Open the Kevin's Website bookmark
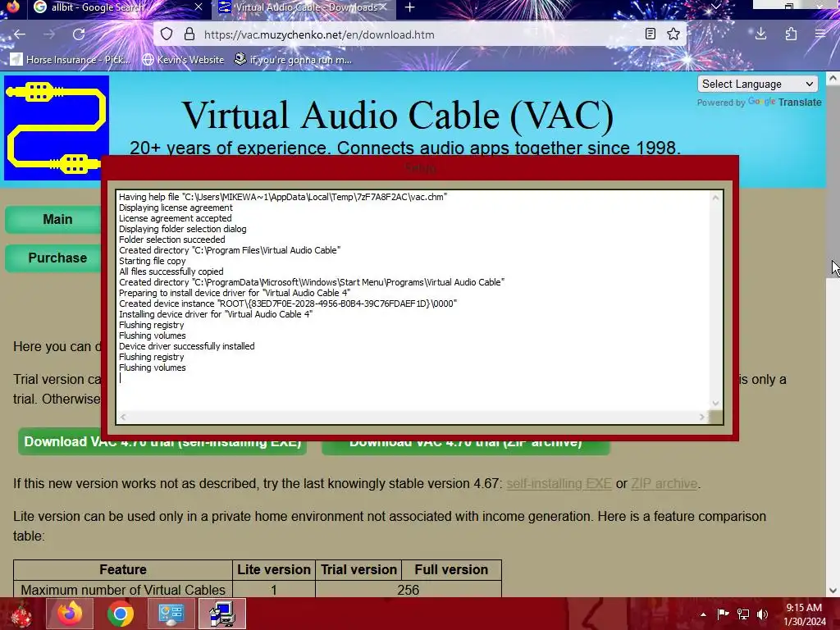Viewport: 840px width, 630px height. tap(183, 59)
